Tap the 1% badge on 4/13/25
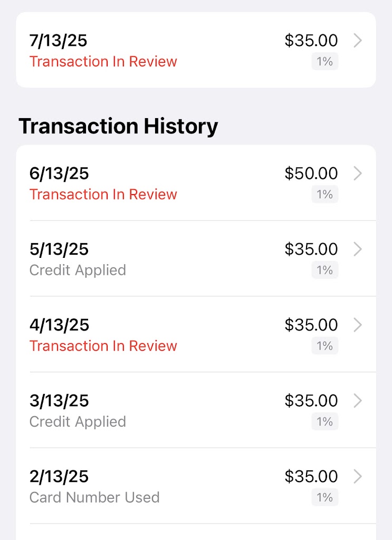 (324, 346)
